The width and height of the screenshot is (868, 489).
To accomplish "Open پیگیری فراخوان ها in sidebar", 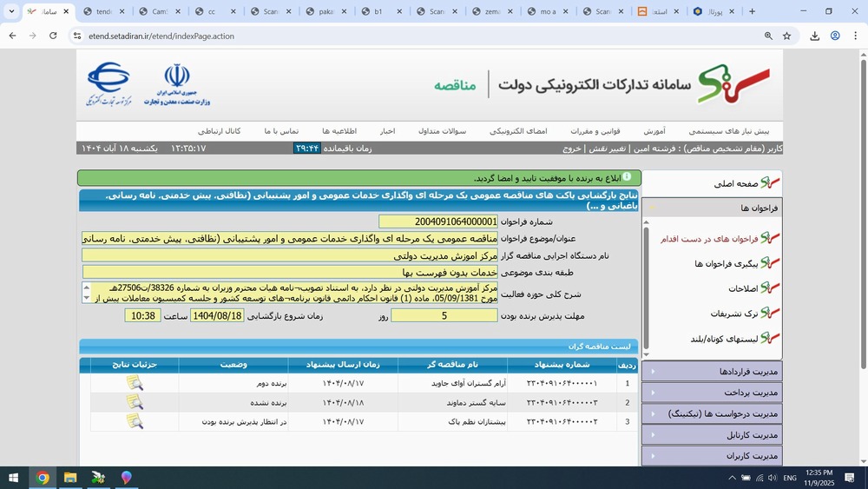I will [x=726, y=263].
